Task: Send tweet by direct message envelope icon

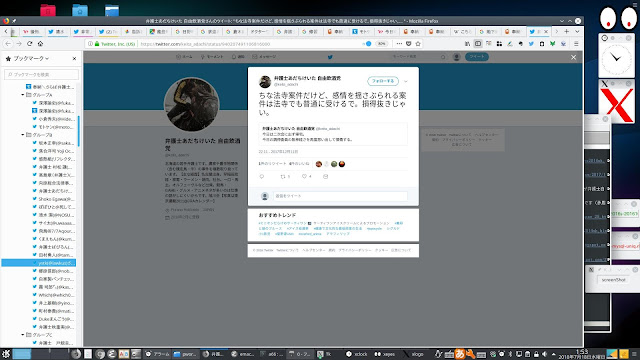Action: pos(325,176)
